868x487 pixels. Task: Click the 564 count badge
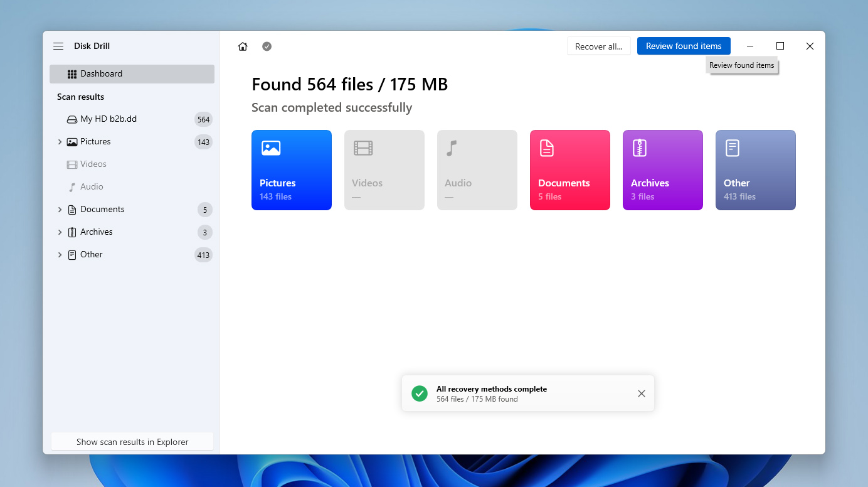[x=203, y=119]
